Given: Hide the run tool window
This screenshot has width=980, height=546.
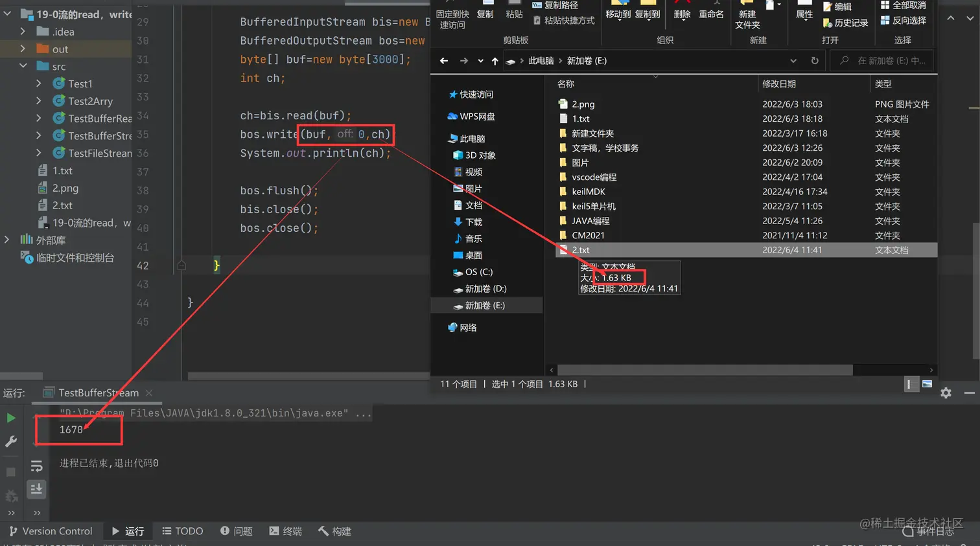Looking at the screenshot, I should (x=969, y=393).
